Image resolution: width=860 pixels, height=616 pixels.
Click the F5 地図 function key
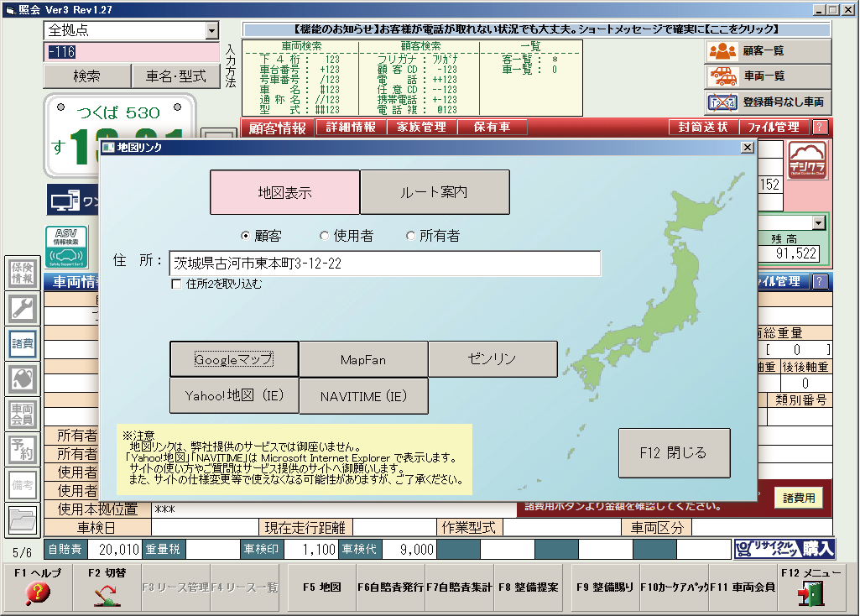[322, 587]
